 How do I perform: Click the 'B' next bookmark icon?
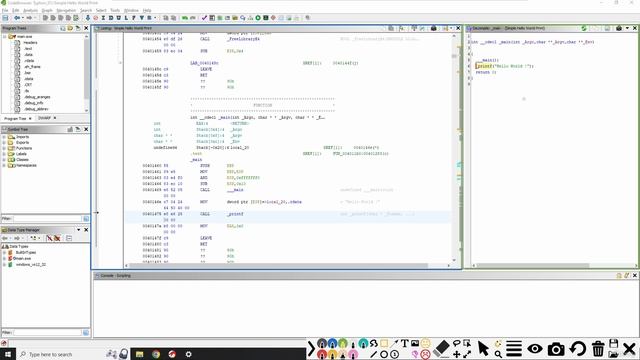click(x=149, y=18)
